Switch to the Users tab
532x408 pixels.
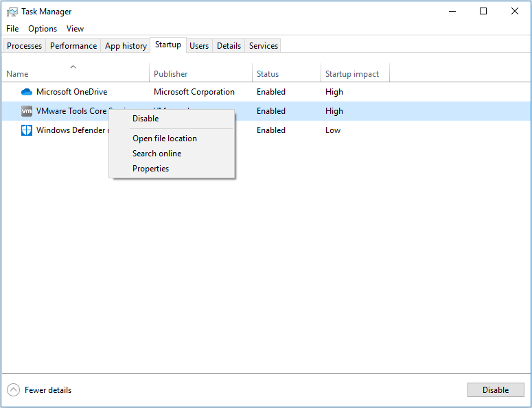point(199,46)
